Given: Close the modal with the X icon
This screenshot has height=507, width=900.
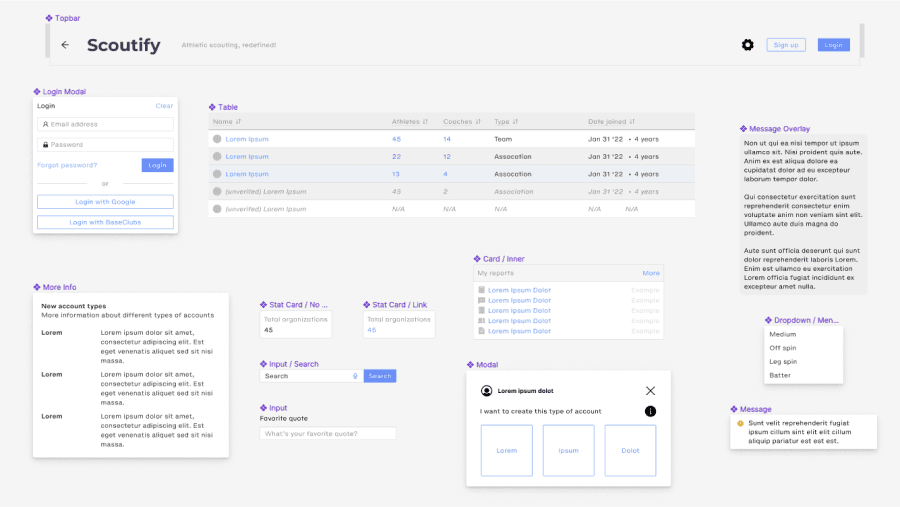Looking at the screenshot, I should [x=650, y=391].
